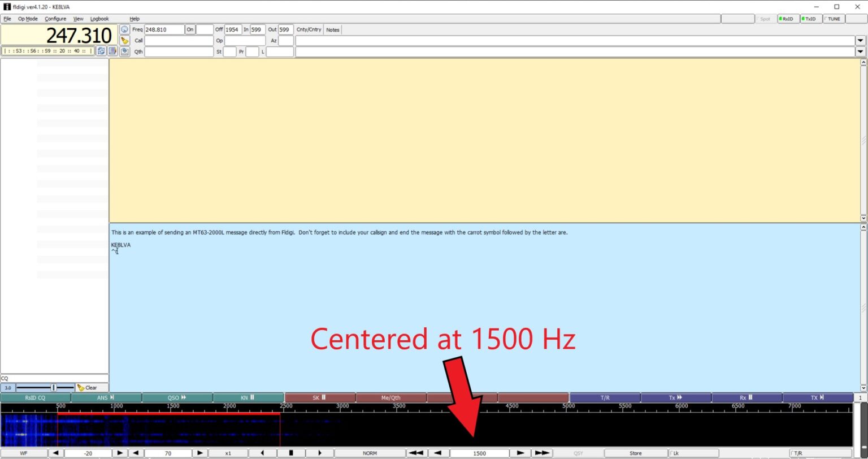Decrease waterfall signal range from 70
The width and height of the screenshot is (868, 459).
(136, 453)
